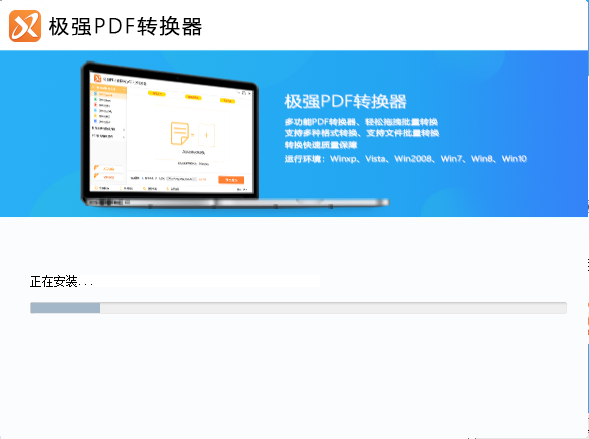The height and width of the screenshot is (439, 589).
Task: Click the orange 极强PDF转换器 logo icon
Action: click(25, 26)
